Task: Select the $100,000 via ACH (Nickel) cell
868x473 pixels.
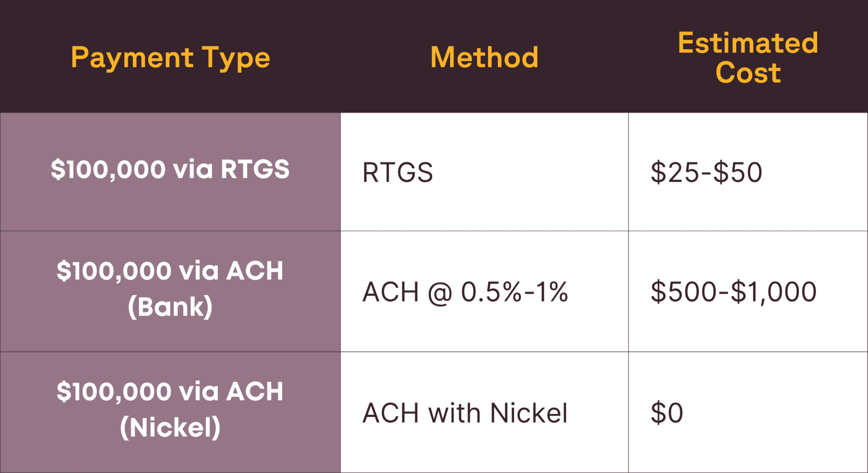Action: [x=170, y=412]
